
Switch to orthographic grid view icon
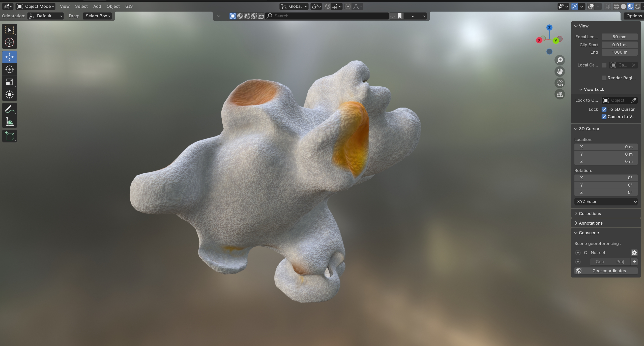(560, 94)
